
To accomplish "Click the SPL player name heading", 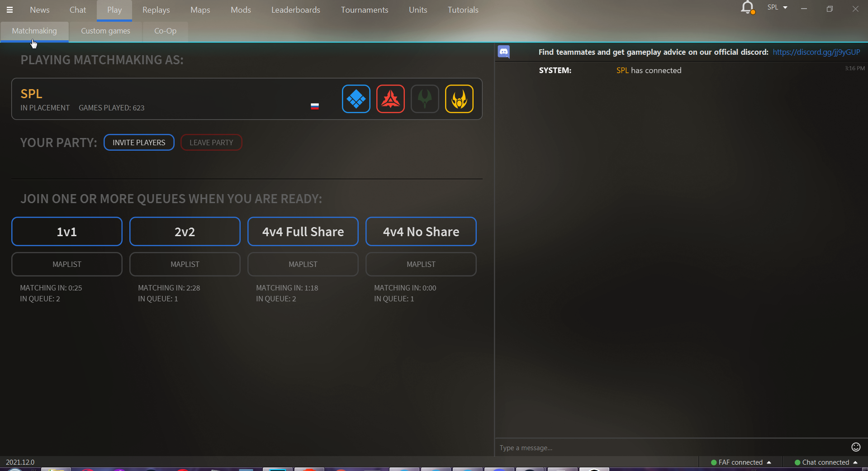I will click(31, 94).
